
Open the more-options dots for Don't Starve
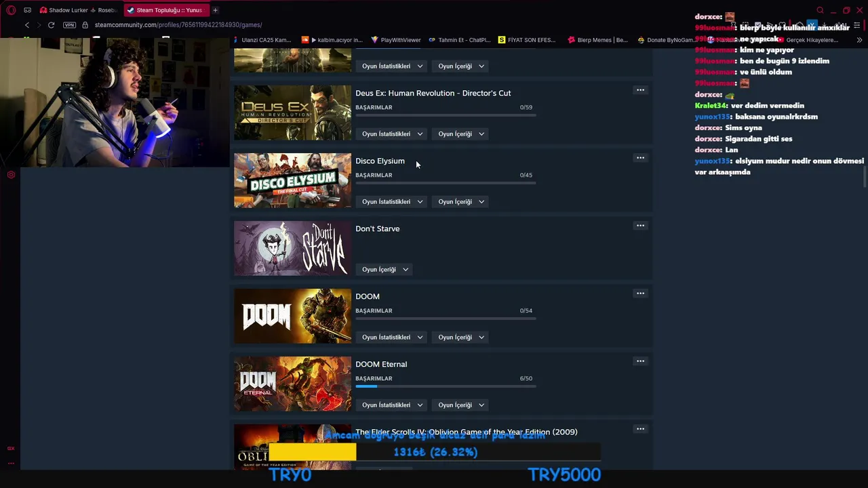(640, 226)
